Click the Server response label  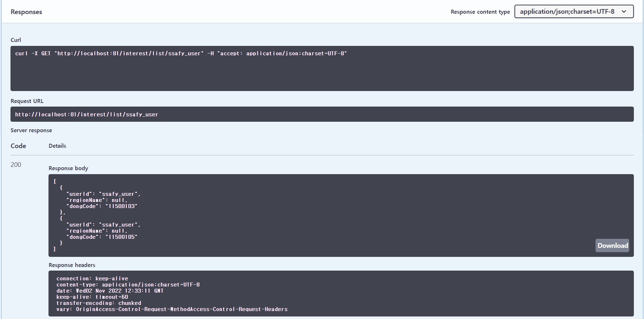click(31, 130)
